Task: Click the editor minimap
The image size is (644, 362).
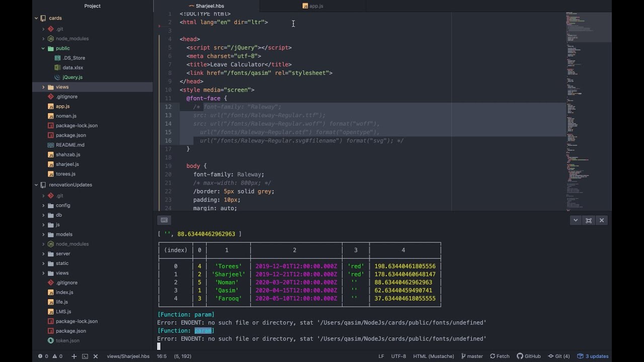Action: [x=588, y=111]
